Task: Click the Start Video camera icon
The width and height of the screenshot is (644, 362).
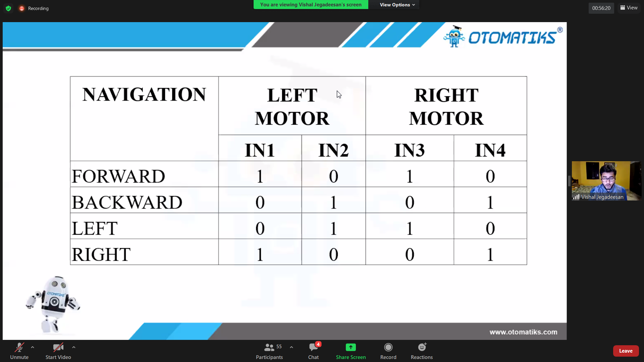Action: (x=58, y=347)
